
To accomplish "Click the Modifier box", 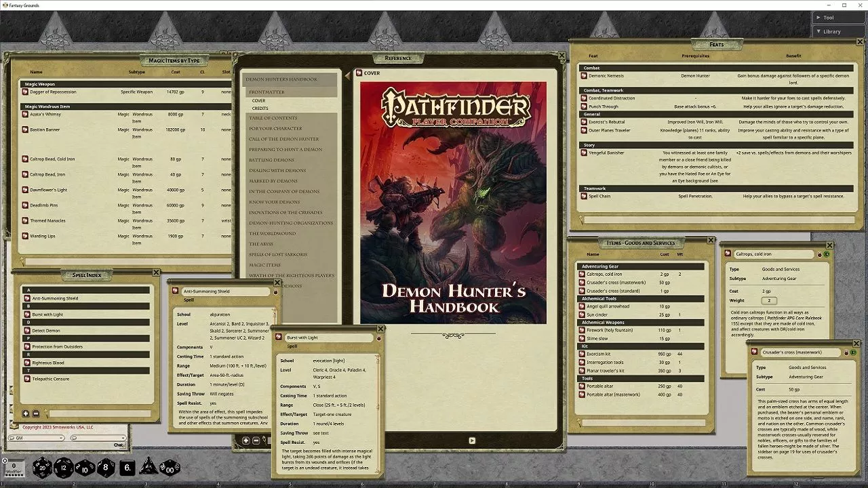I will point(15,468).
